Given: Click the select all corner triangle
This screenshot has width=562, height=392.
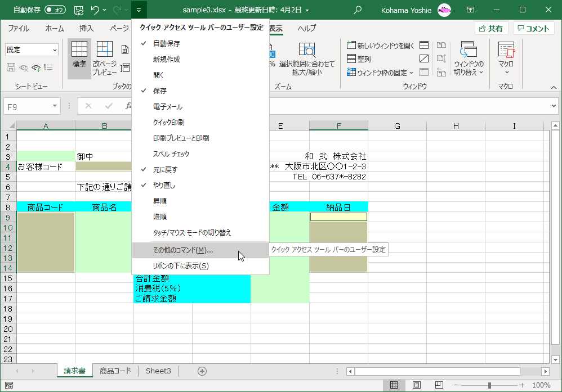Looking at the screenshot, I should [x=11, y=125].
